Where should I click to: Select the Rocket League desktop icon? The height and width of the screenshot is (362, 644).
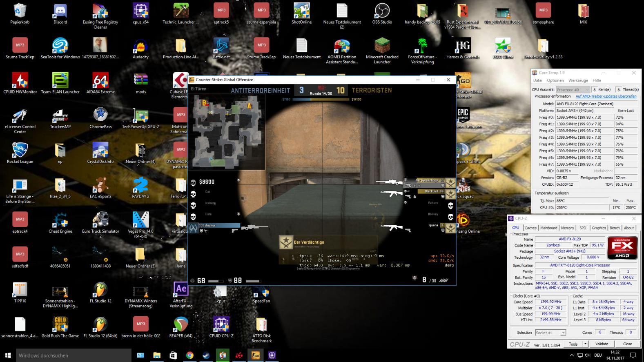click(x=20, y=153)
